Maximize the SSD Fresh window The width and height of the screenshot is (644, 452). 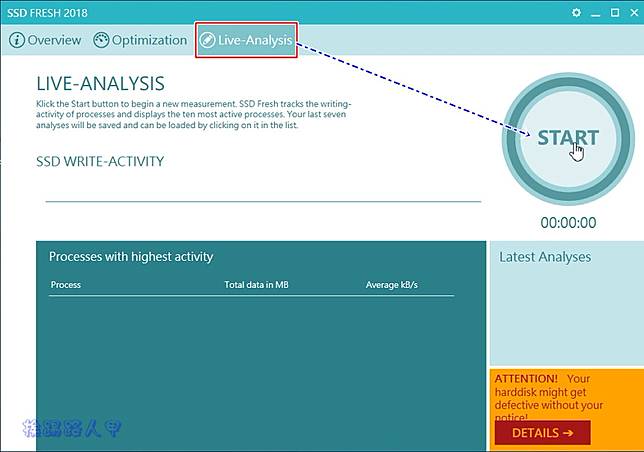(x=613, y=12)
